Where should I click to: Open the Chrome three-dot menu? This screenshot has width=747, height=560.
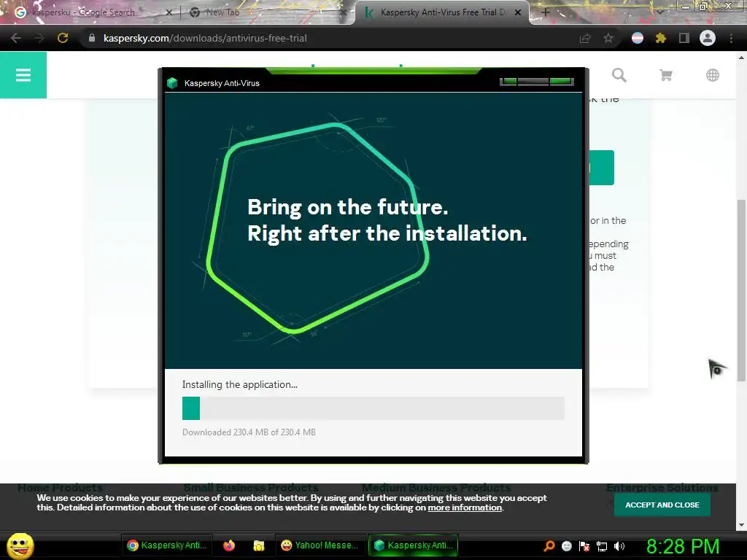click(x=731, y=38)
